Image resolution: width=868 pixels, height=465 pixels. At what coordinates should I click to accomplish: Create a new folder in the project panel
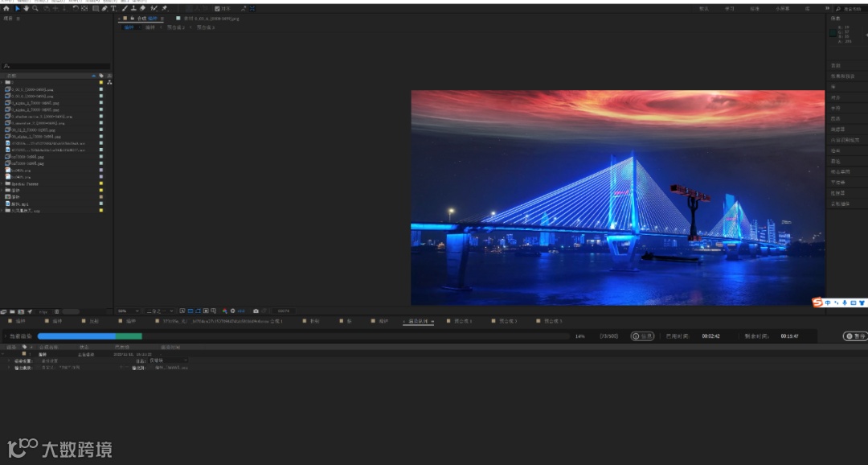12,312
